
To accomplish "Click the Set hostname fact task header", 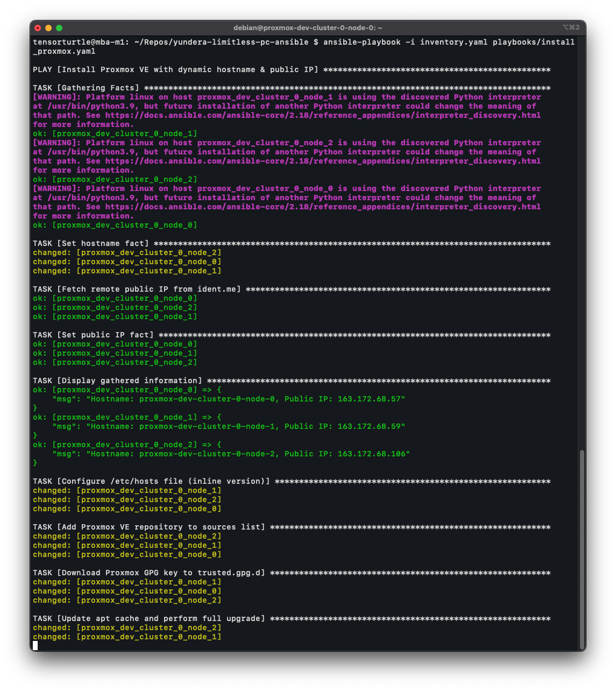I will tap(91, 244).
